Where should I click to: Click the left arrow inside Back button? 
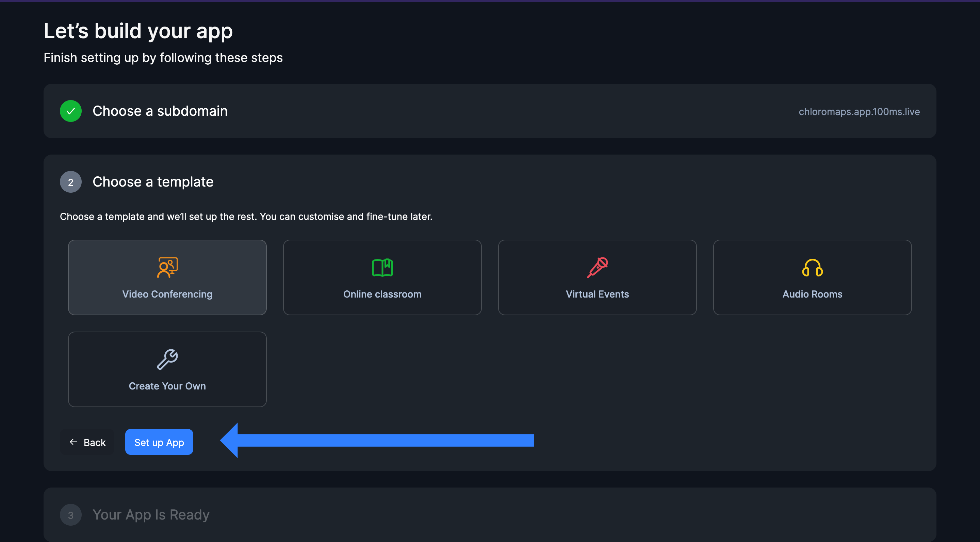[x=73, y=442]
